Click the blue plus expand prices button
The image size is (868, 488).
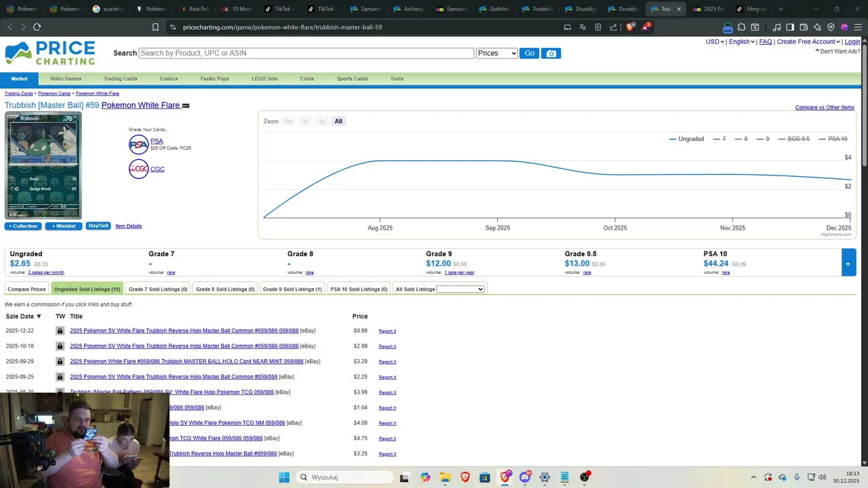click(848, 263)
